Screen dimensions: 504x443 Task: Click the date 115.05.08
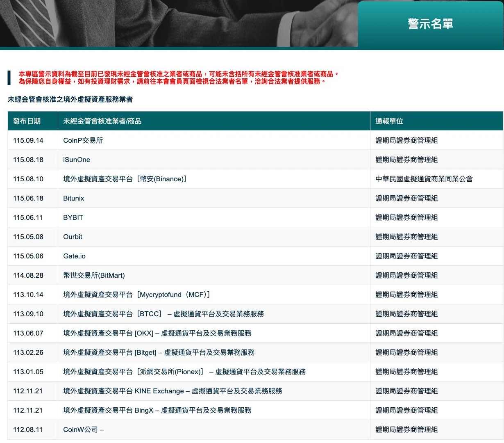(x=28, y=237)
